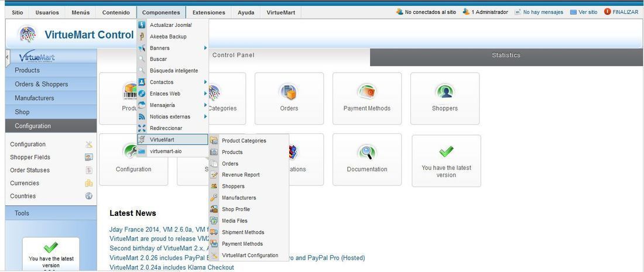Click the Configuration tools icon in sidebar
This screenshot has width=644, height=272.
pos(89,144)
